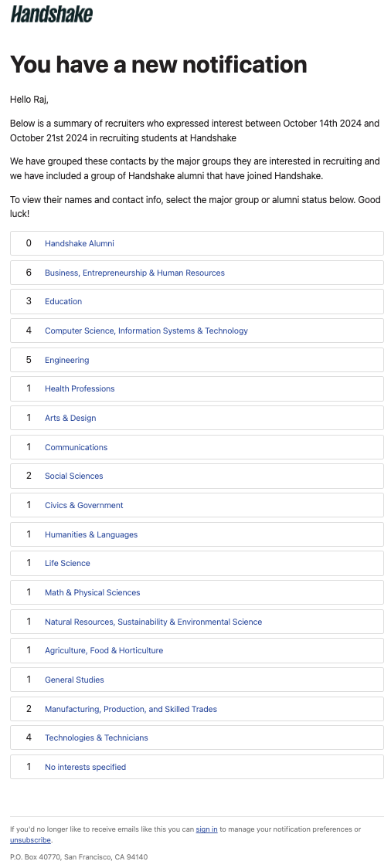
Task: Select the Health Professions link
Action: (80, 388)
